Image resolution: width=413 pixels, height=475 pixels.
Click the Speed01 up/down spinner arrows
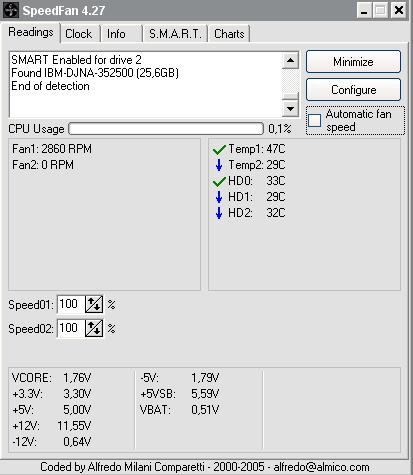point(94,304)
